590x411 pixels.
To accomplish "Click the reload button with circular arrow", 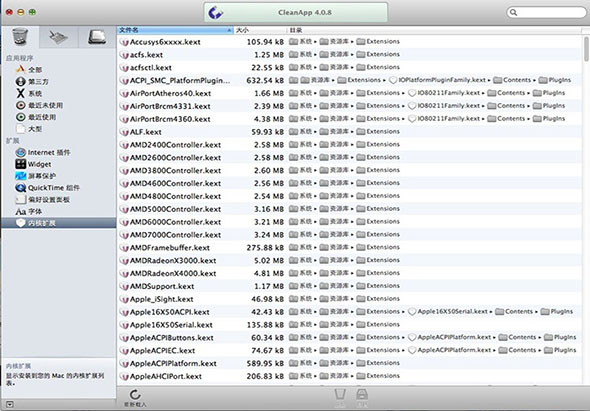I will [x=135, y=398].
